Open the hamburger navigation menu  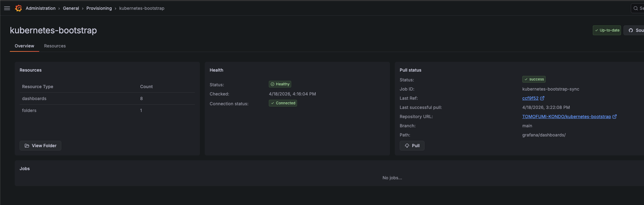coord(7,8)
